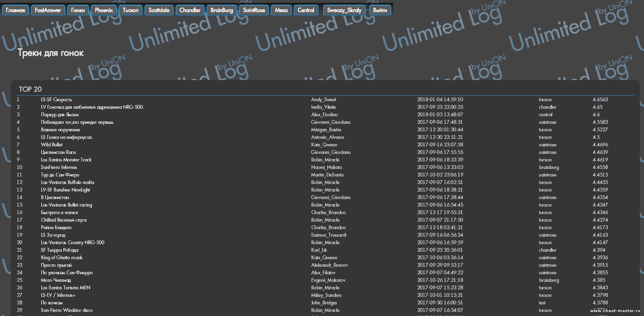The image size is (644, 316).
Task: Select the King of Ghetto roads track
Action: coord(61,258)
